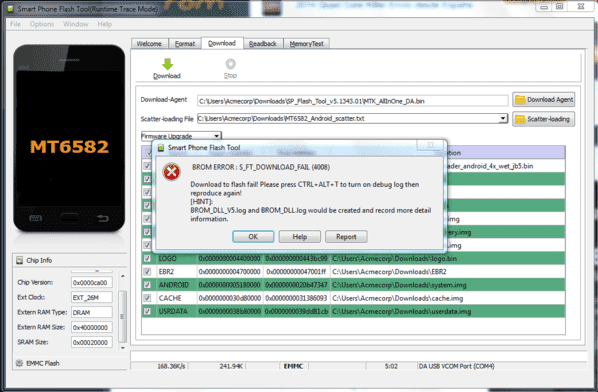Open the Firmware Upgrade mode dropdown
This screenshot has height=392, width=598.
pyautogui.click(x=217, y=136)
